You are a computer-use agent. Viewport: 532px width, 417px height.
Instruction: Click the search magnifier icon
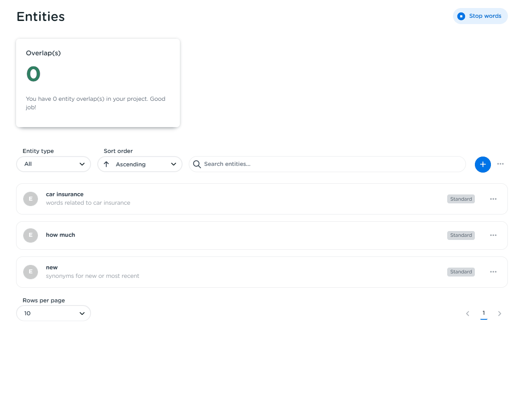coord(197,164)
